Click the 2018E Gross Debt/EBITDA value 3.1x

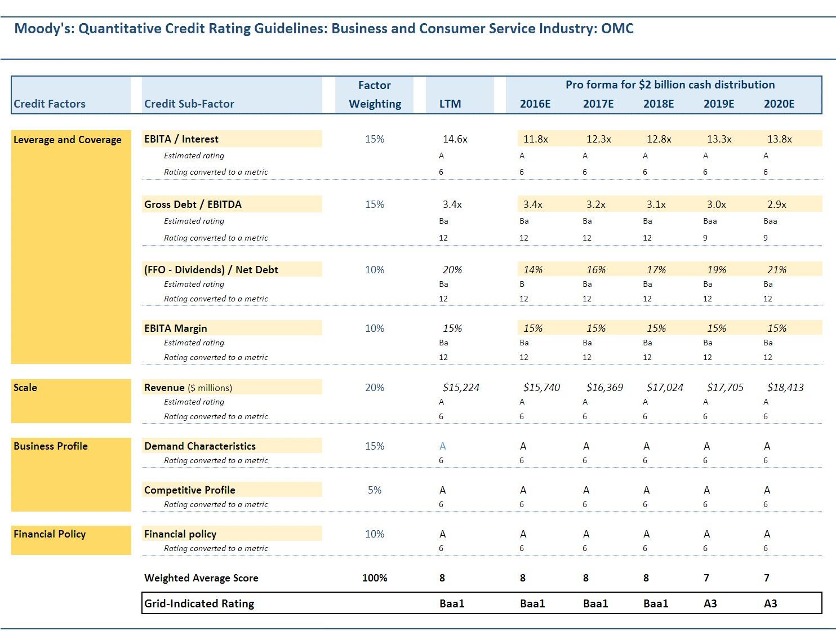point(656,205)
